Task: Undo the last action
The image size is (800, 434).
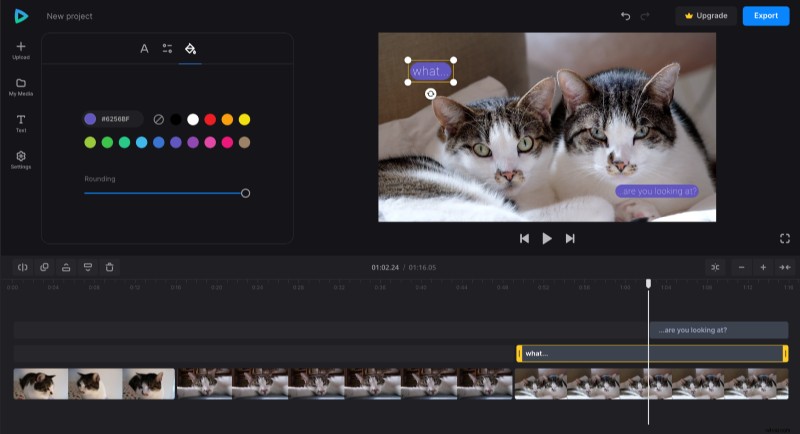Action: pos(626,16)
